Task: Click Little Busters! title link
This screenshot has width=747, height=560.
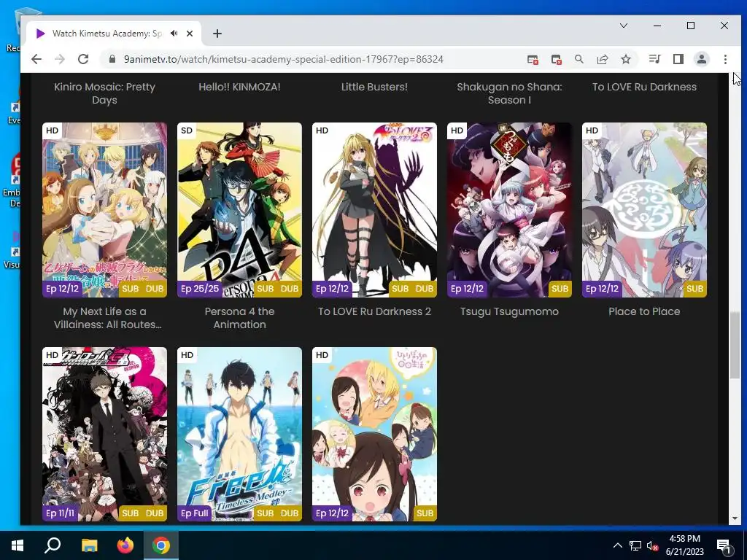Action: click(x=374, y=87)
